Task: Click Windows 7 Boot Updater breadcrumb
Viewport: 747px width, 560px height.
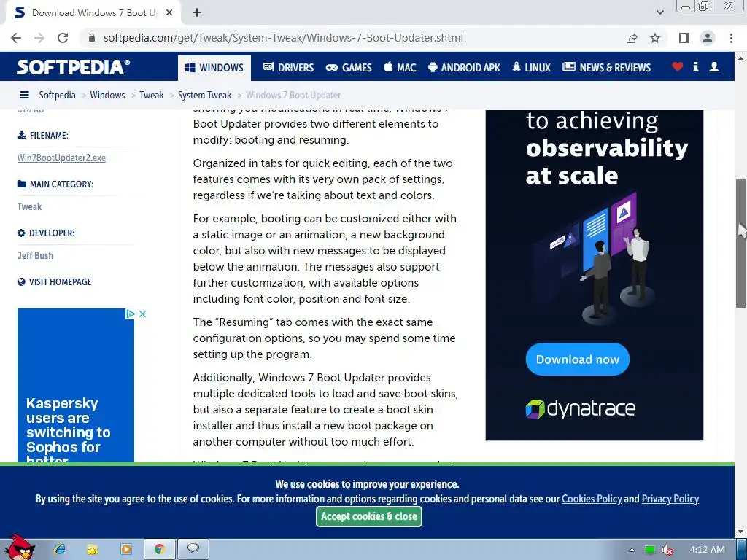Action: pyautogui.click(x=293, y=96)
